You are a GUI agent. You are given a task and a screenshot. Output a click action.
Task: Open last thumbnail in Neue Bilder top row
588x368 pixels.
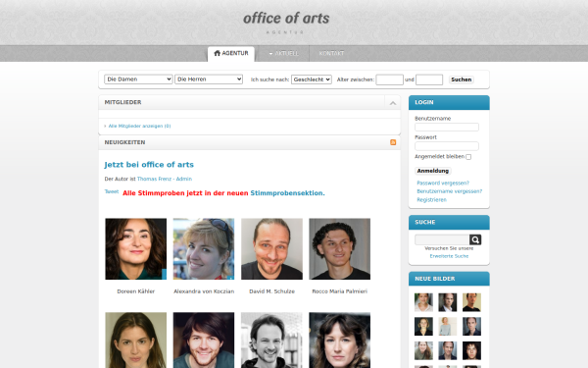coord(471,302)
